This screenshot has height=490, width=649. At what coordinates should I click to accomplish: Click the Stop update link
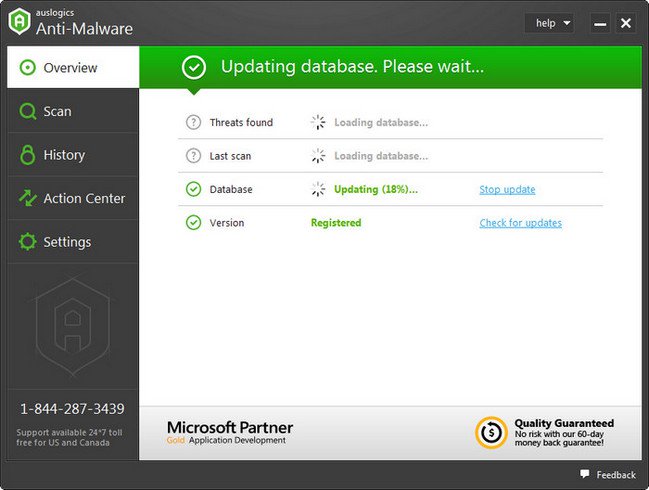click(507, 190)
